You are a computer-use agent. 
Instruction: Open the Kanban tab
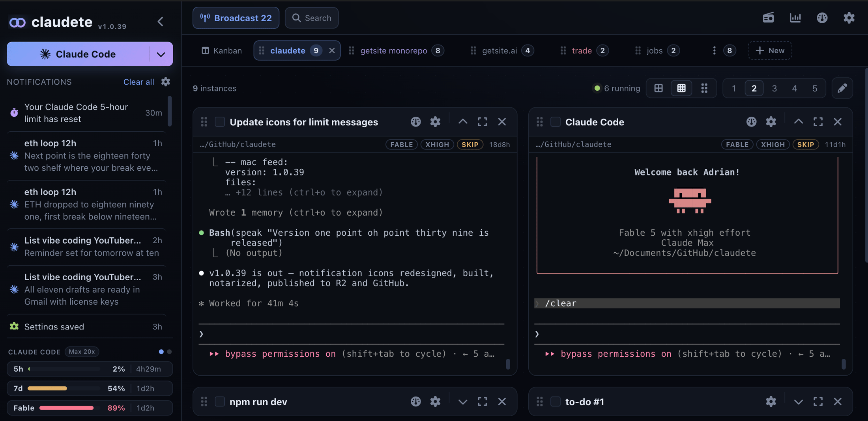click(222, 50)
